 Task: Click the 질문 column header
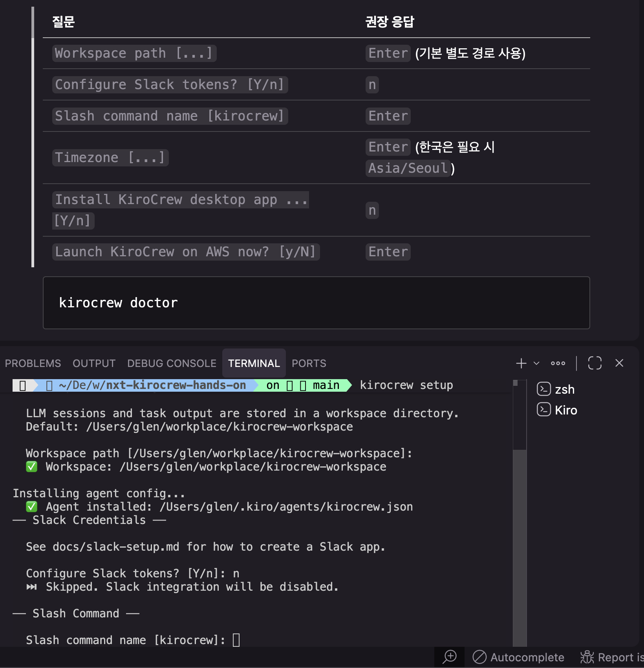tap(64, 22)
